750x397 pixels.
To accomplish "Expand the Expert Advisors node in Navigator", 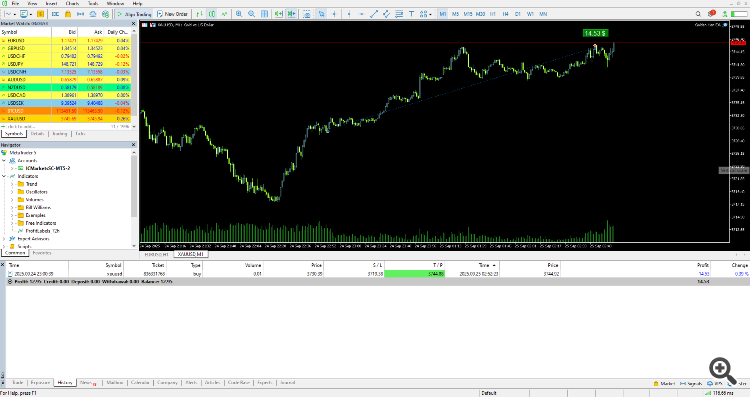I will [x=4, y=239].
